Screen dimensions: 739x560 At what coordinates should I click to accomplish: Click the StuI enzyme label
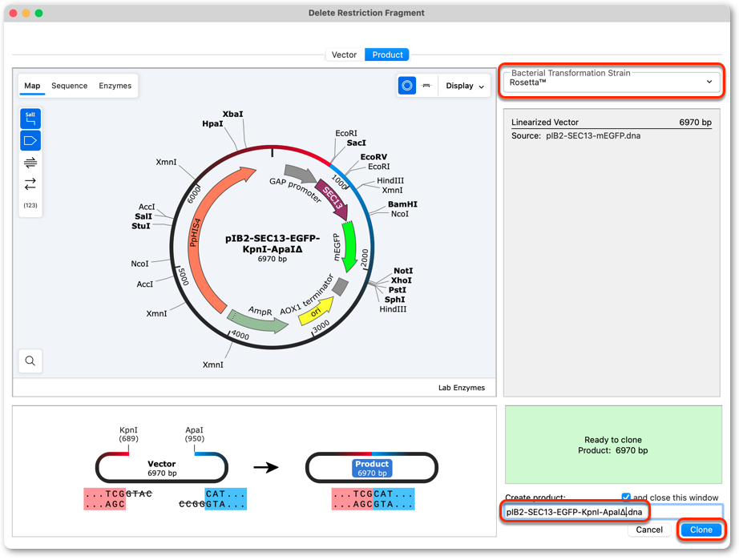coord(141,226)
